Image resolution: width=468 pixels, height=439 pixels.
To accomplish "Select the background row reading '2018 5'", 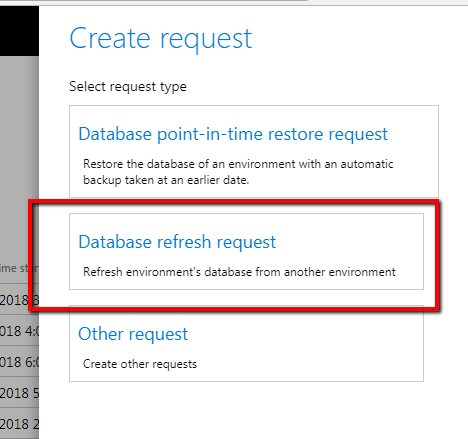I will tap(19, 393).
